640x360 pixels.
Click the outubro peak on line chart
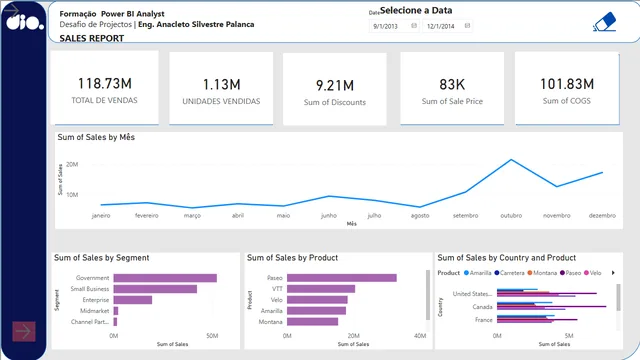511,160
